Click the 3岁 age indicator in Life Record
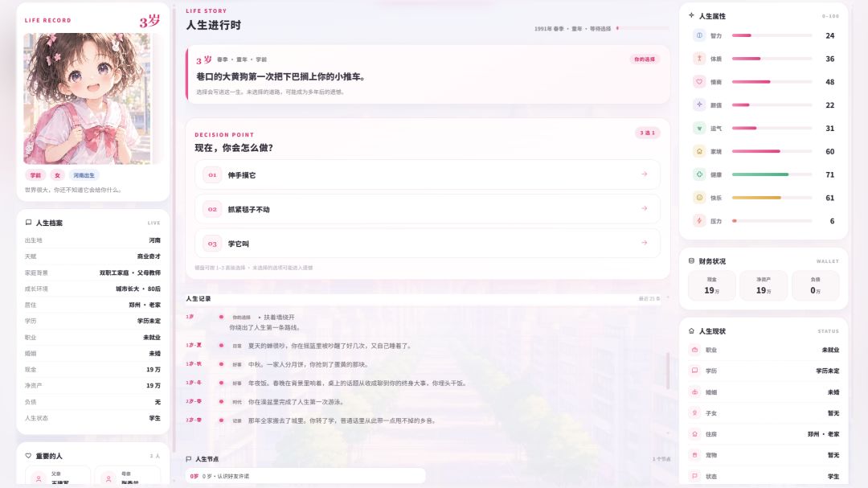Image resolution: width=868 pixels, height=488 pixels. (x=149, y=21)
